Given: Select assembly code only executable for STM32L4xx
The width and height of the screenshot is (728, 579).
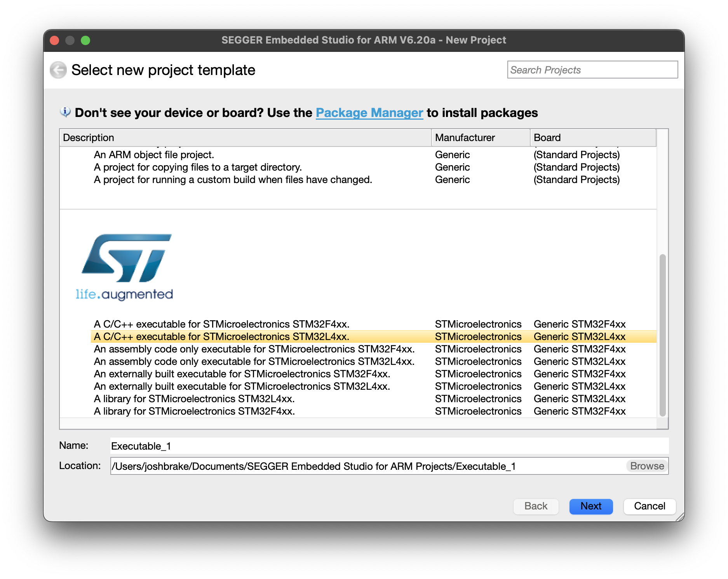Looking at the screenshot, I should tap(254, 361).
